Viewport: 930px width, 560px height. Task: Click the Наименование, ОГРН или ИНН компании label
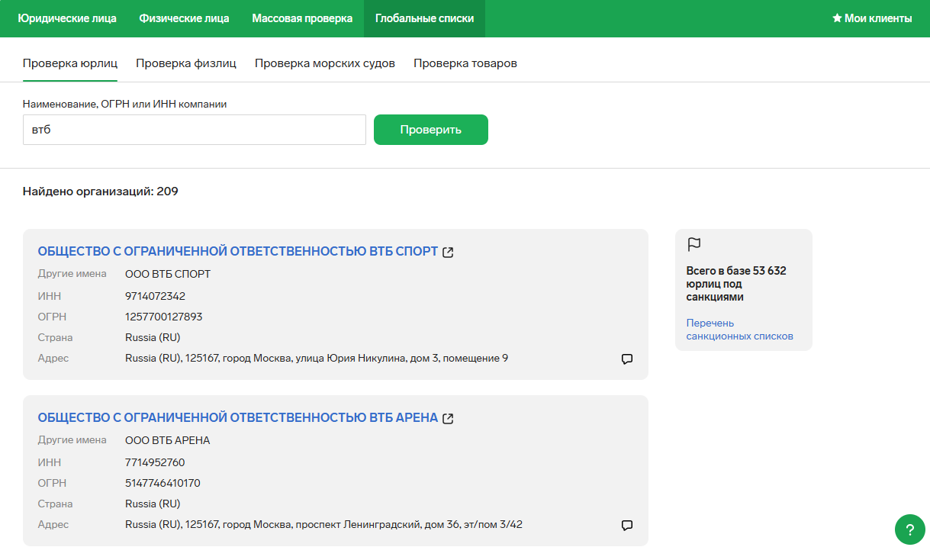[125, 104]
